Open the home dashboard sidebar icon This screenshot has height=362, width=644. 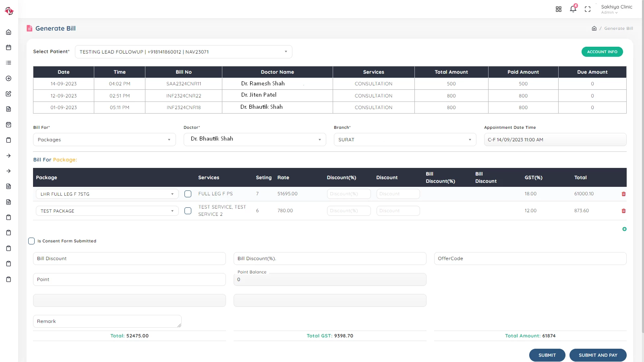(x=8, y=32)
